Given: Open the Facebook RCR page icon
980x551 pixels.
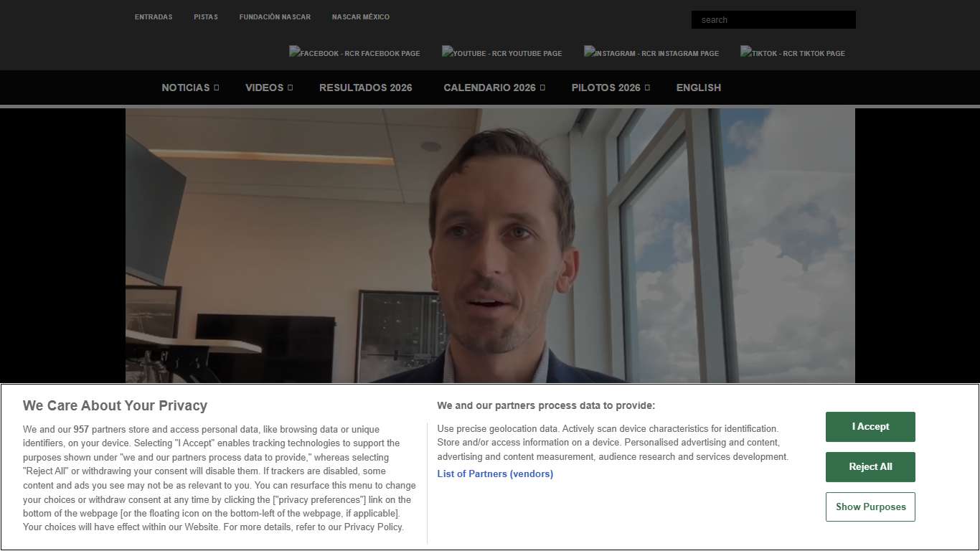Looking at the screenshot, I should click(354, 53).
